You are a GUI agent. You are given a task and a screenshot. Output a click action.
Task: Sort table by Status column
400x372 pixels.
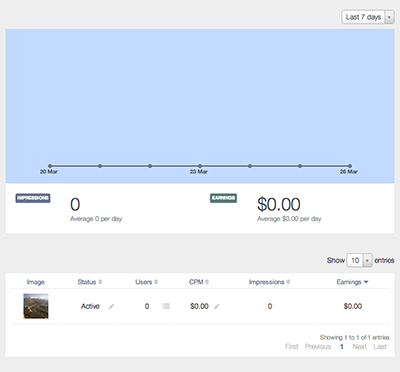[90, 282]
